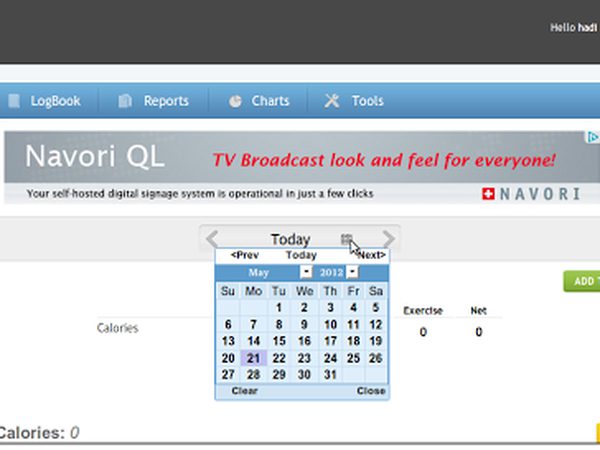This screenshot has width=600, height=450.
Task: Open the May month dropdown
Action: tap(306, 272)
